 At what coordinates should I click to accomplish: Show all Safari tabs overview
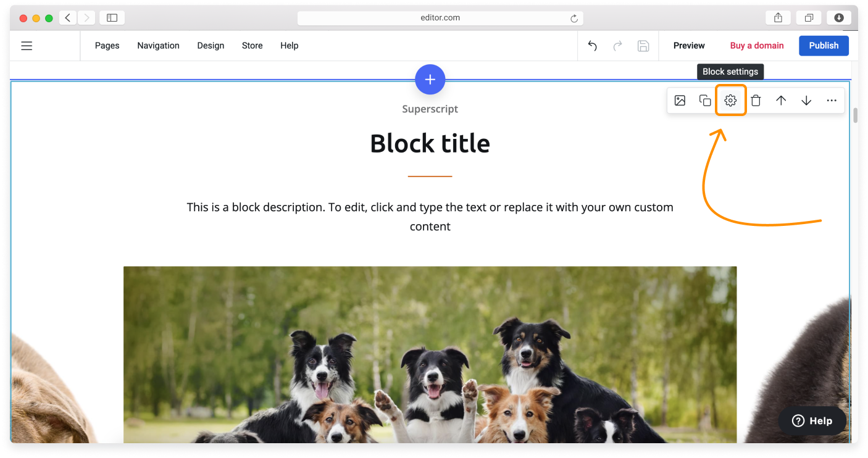click(x=809, y=18)
